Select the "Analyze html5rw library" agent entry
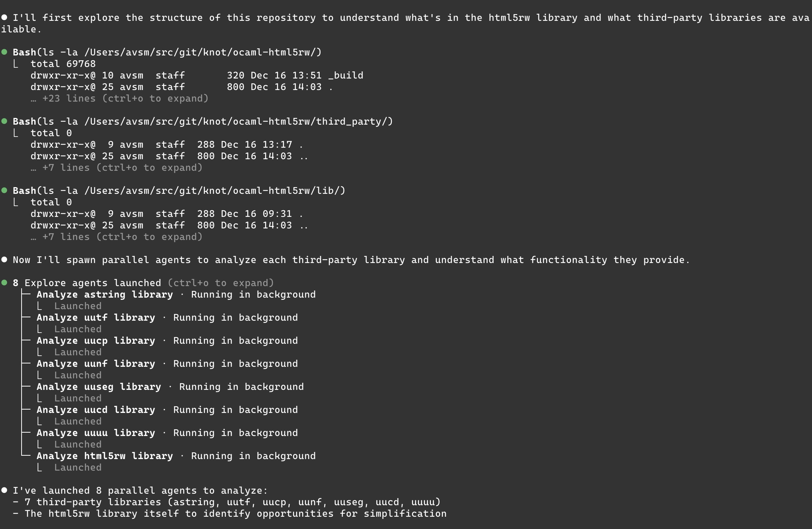812x529 pixels. pos(104,456)
